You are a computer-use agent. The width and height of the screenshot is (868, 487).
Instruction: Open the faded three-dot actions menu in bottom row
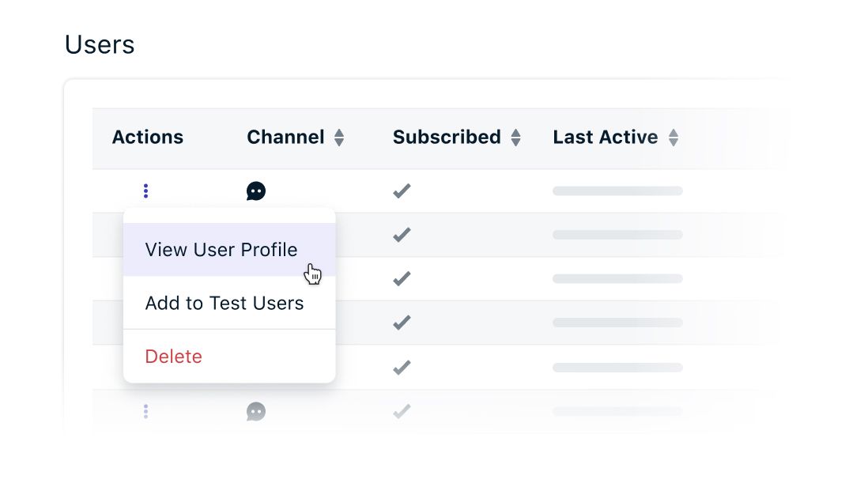click(145, 411)
